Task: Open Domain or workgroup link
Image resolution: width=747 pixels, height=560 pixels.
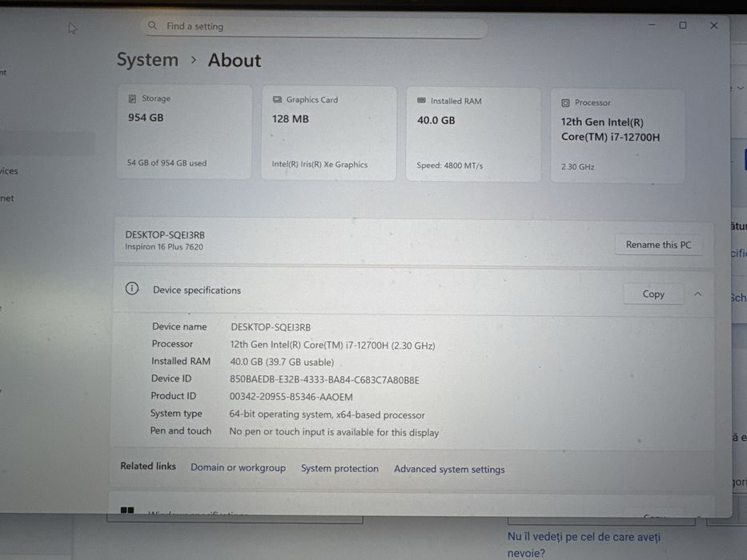Action: coord(239,468)
